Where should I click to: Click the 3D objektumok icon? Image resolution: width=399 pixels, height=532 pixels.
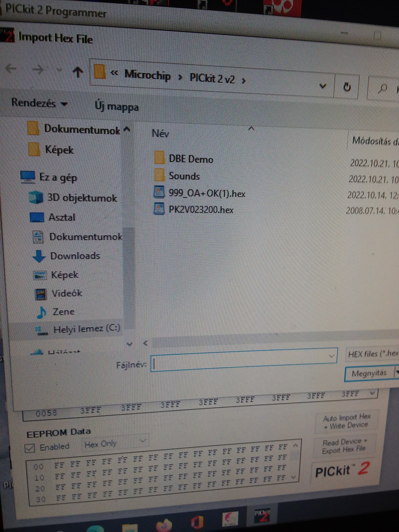[36, 197]
